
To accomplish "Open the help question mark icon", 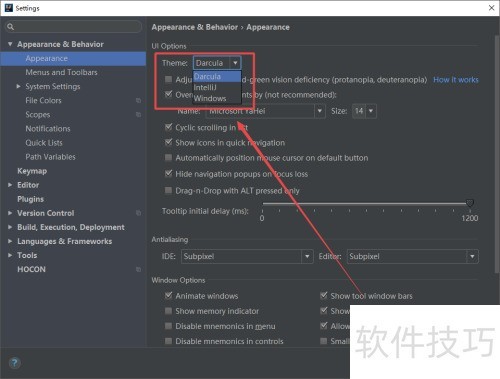I will tap(15, 363).
